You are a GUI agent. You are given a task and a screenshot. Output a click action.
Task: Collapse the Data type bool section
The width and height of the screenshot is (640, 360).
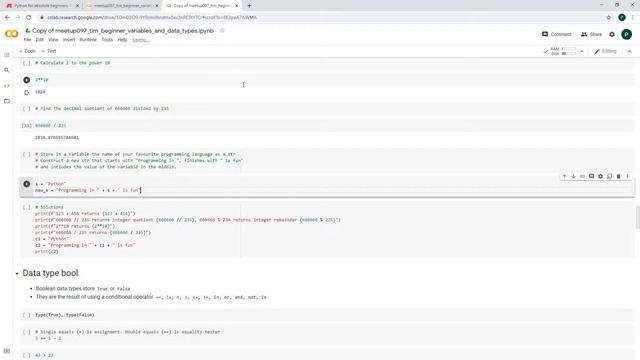point(17,273)
